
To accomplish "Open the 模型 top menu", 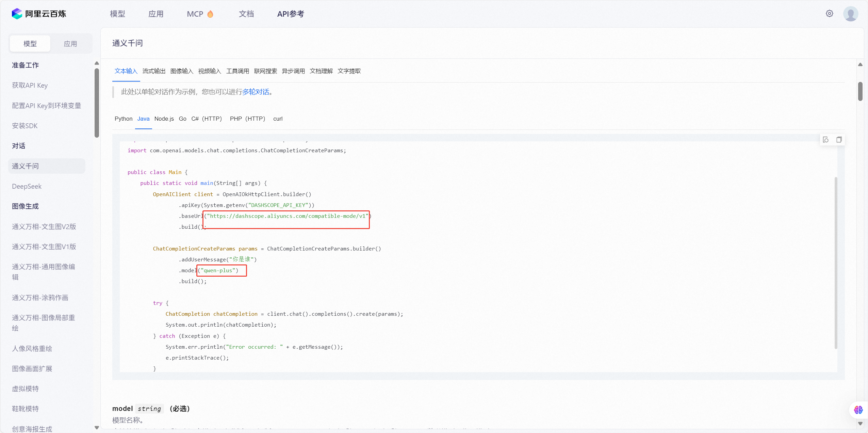I will [x=118, y=14].
